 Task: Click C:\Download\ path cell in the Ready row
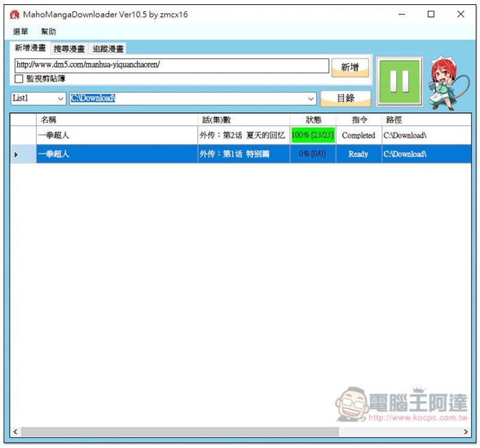point(427,154)
